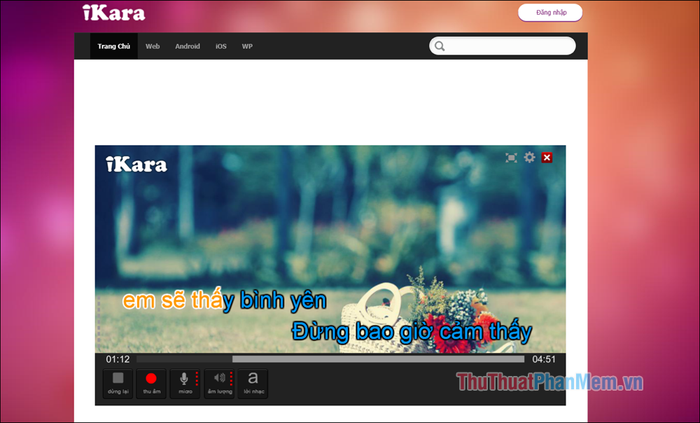Image resolution: width=700 pixels, height=423 pixels.
Task: Open the 'Trang Chủ' home tab
Action: click(x=114, y=46)
